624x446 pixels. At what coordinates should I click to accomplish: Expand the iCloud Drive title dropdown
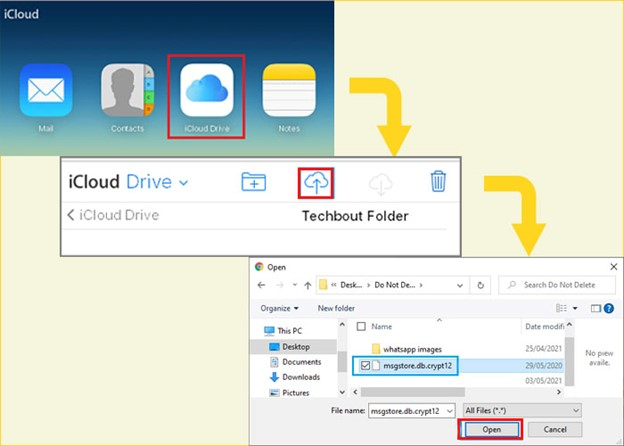tap(183, 183)
